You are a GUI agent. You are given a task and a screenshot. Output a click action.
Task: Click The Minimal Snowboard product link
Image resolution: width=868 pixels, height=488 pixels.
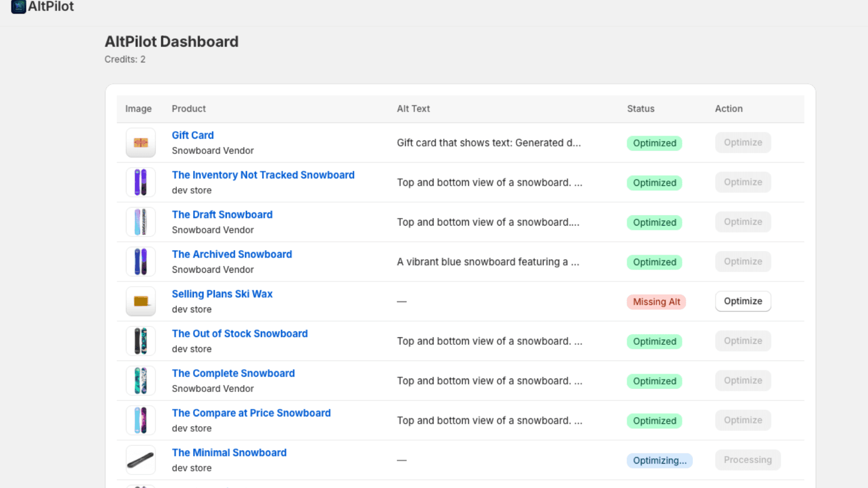(229, 452)
